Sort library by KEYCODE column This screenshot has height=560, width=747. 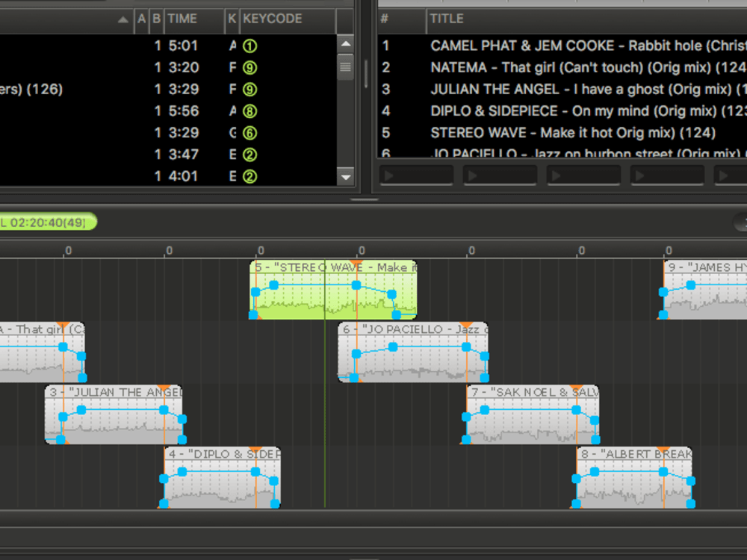[x=288, y=19]
